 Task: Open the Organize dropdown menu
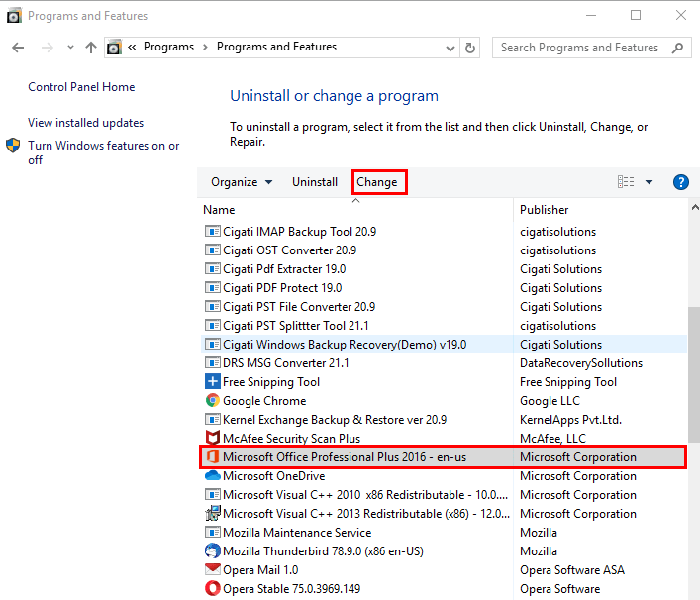click(242, 182)
